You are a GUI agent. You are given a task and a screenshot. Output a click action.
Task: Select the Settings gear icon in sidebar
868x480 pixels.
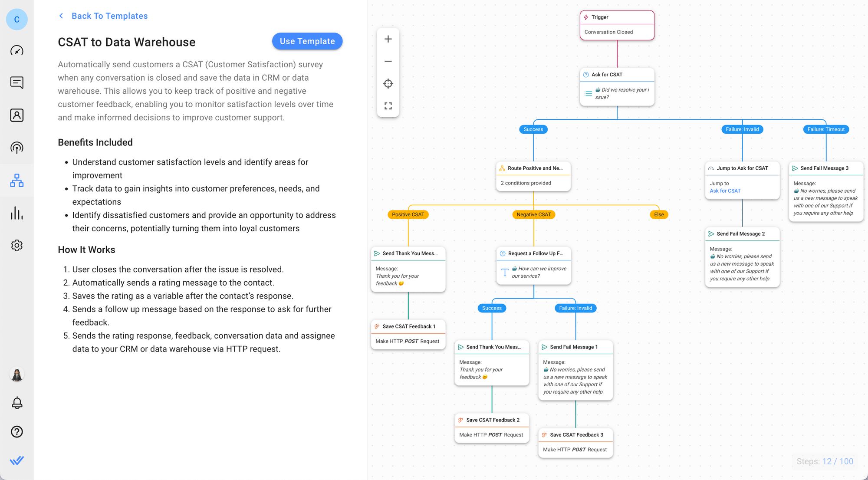[x=16, y=245]
